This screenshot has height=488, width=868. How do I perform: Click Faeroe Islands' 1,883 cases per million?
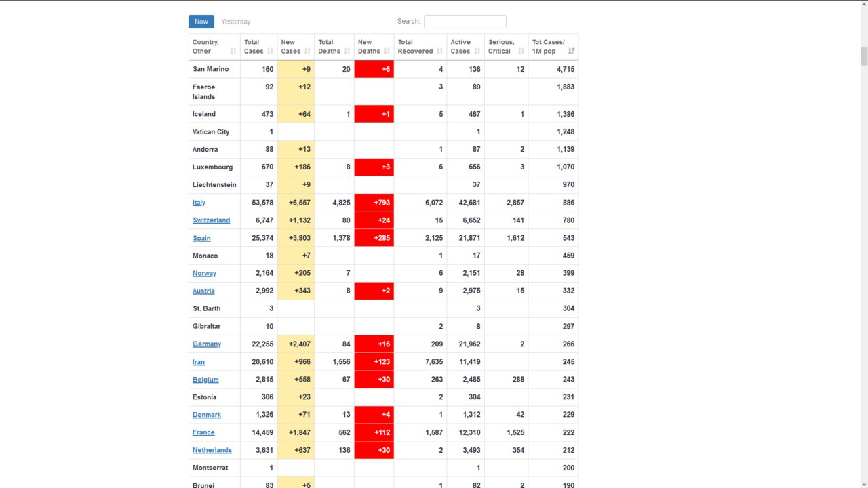[566, 87]
